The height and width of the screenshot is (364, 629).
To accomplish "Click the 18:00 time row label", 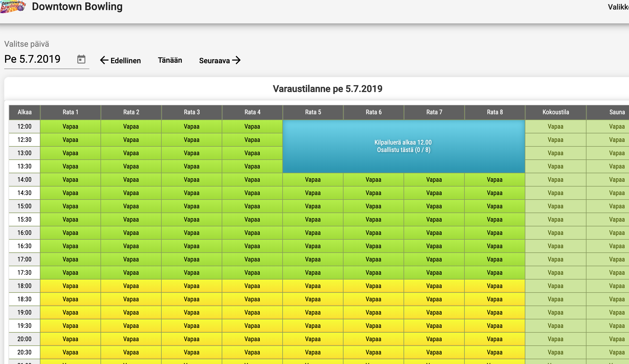I will click(x=24, y=286).
